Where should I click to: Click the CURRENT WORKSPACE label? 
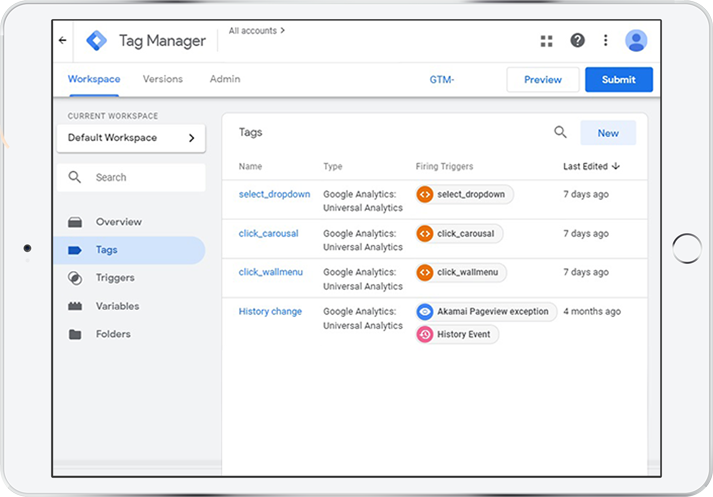click(x=113, y=116)
